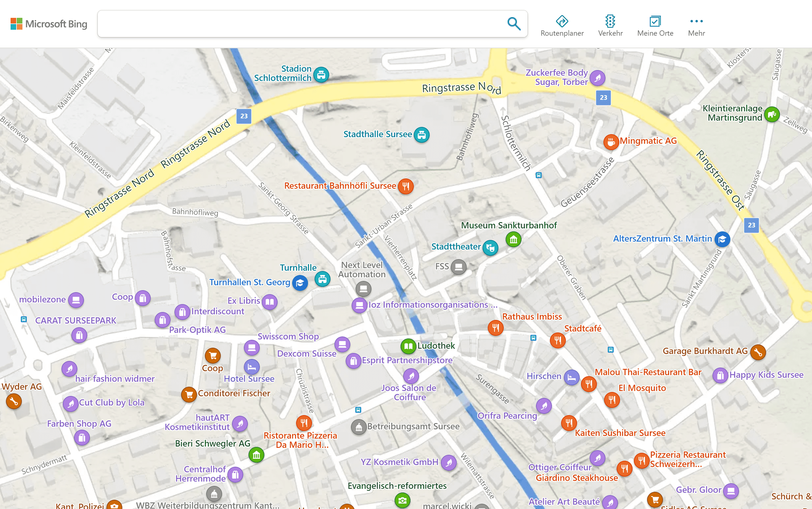The width and height of the screenshot is (812, 509).
Task: Click the YZ Kosmetik GmbH icon
Action: pyautogui.click(x=448, y=463)
